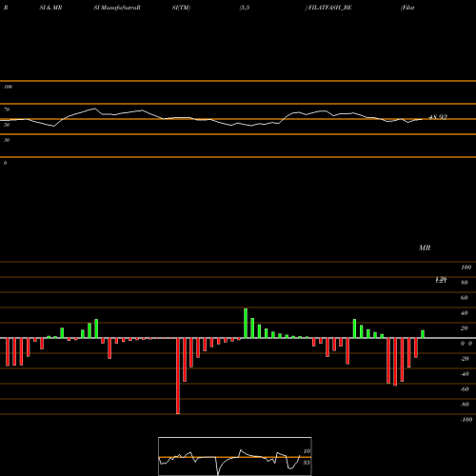Click the '0' label below the RSI chart
This screenshot has width=476, height=476.
(5, 163)
